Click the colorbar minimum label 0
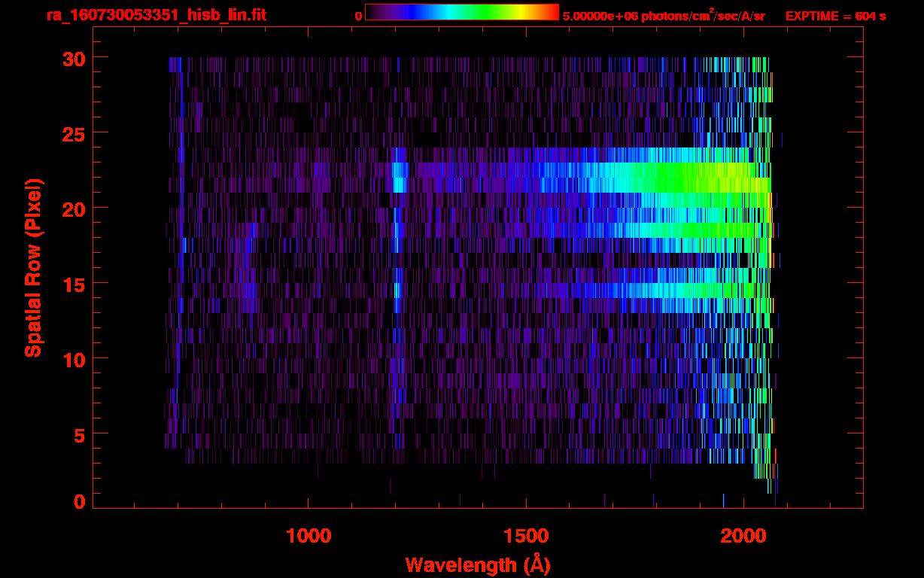924x578 pixels. (x=358, y=16)
